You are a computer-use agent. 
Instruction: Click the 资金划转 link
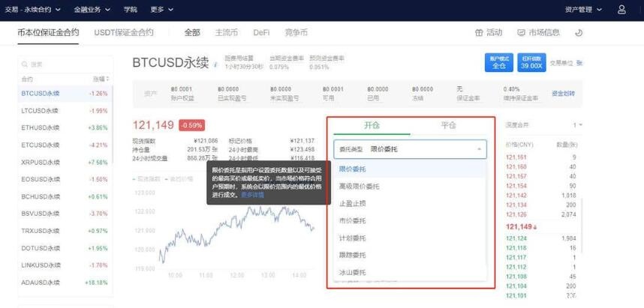coord(563,94)
